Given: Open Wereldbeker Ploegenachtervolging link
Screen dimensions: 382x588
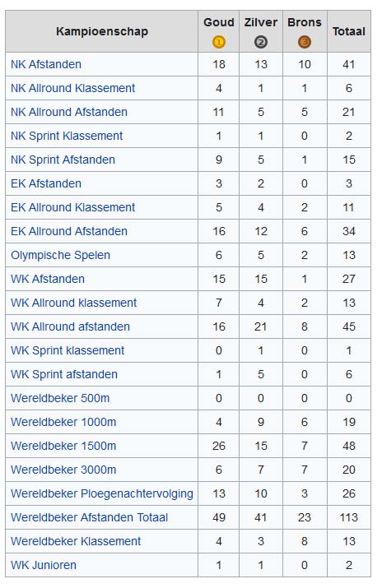Looking at the screenshot, I should click(x=102, y=493).
